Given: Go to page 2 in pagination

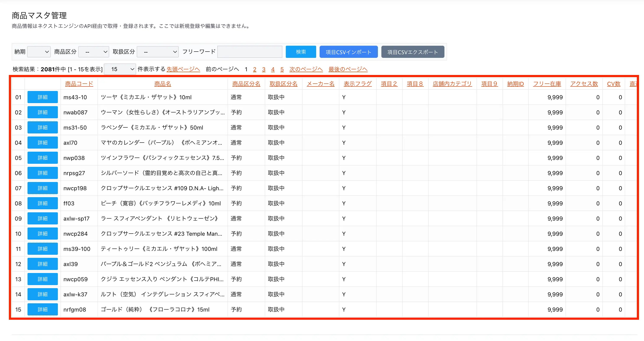Looking at the screenshot, I should [x=254, y=69].
